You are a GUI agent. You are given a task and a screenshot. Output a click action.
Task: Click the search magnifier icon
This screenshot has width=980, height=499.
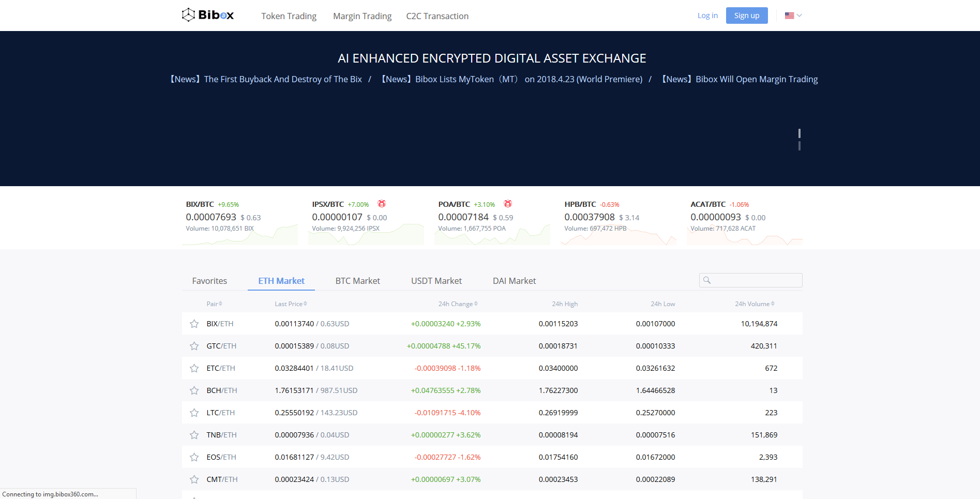pyautogui.click(x=707, y=280)
